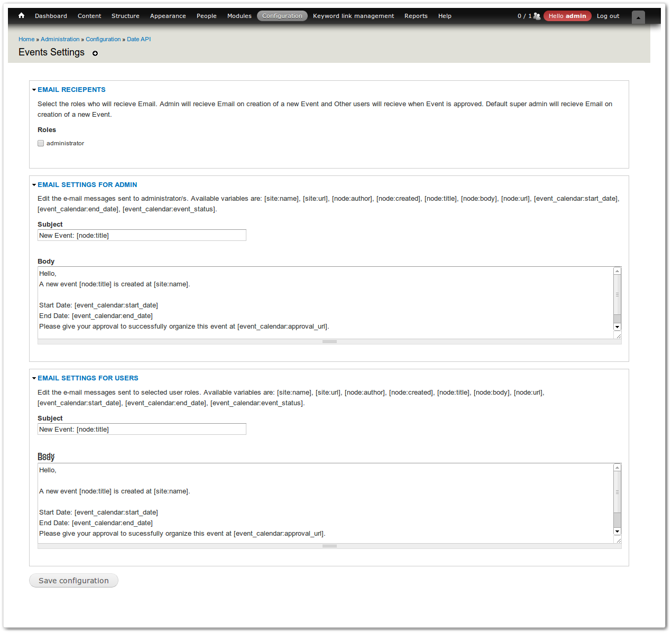Click the Log out link
The height and width of the screenshot is (634, 672).
point(608,16)
